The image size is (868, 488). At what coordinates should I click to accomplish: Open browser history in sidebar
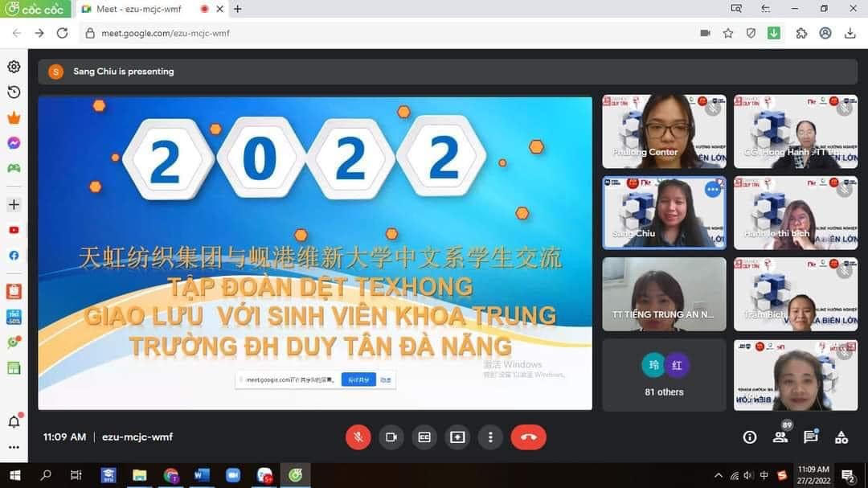click(x=14, y=92)
